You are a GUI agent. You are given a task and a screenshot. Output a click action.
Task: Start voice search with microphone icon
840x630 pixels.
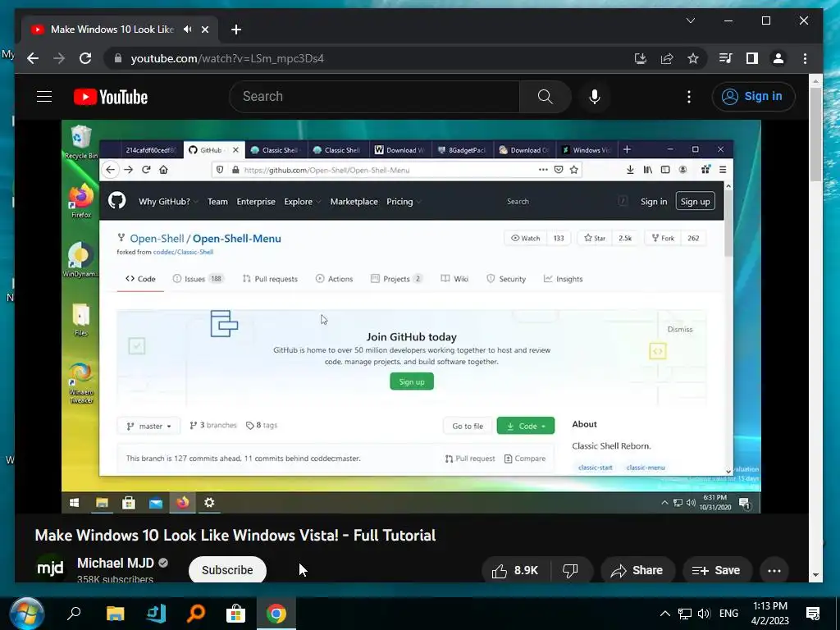coord(594,97)
